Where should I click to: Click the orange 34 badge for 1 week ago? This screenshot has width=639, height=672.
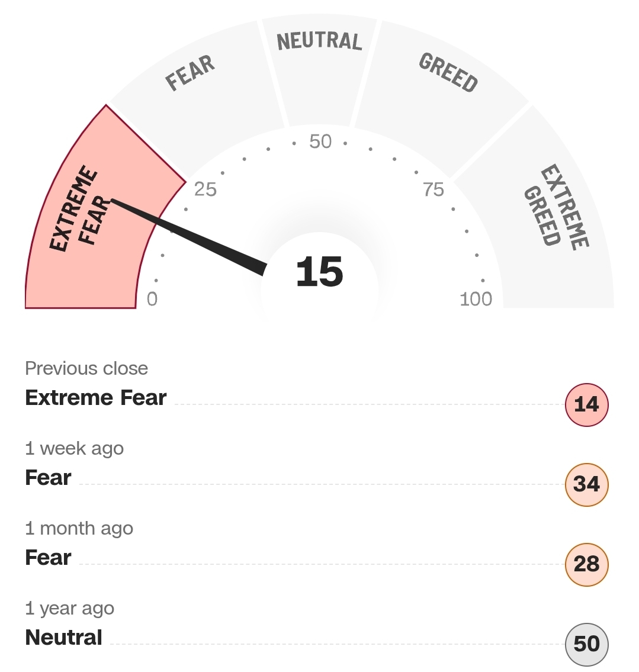pos(586,485)
